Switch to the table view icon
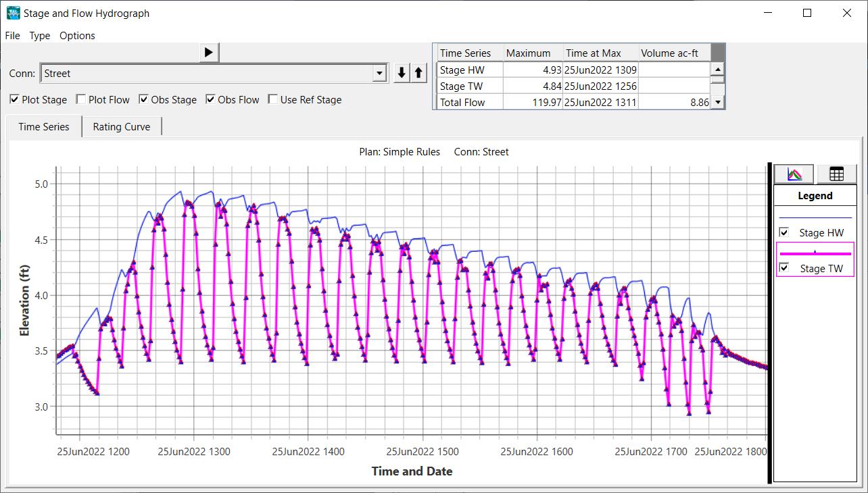Screen dimensions: 868x493 coord(836,174)
